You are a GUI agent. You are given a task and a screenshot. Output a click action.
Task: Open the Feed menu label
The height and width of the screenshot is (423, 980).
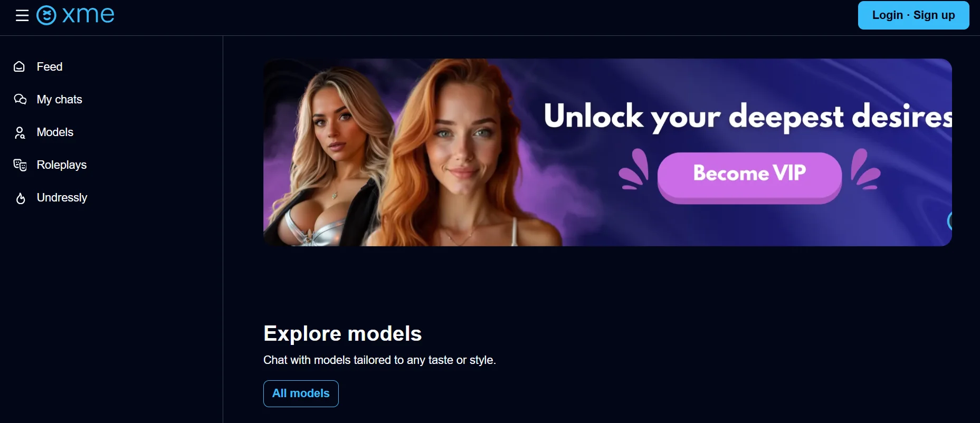pos(50,66)
